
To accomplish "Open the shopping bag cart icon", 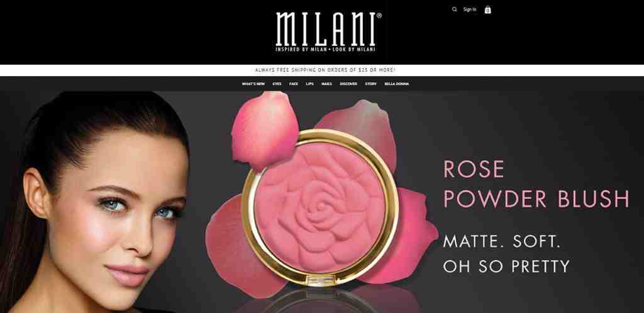I will coord(487,9).
